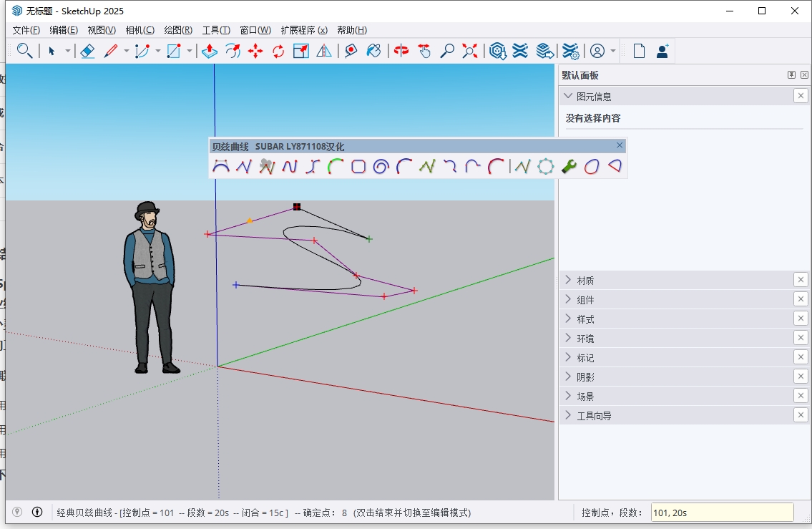Open the 视图(V) menu

pos(102,30)
